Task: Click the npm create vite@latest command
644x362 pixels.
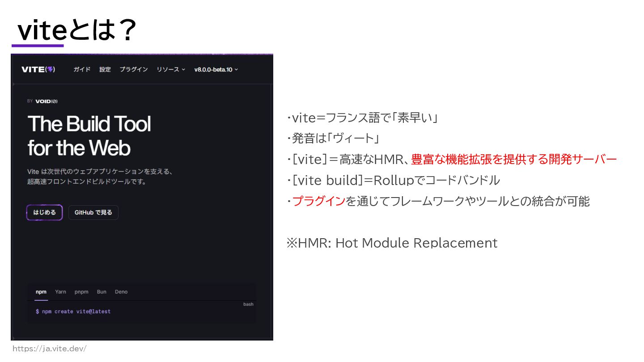Action: coord(73,311)
